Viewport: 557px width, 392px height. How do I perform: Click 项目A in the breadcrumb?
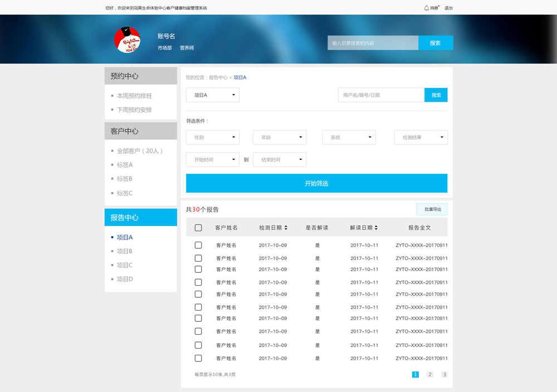tap(240, 77)
